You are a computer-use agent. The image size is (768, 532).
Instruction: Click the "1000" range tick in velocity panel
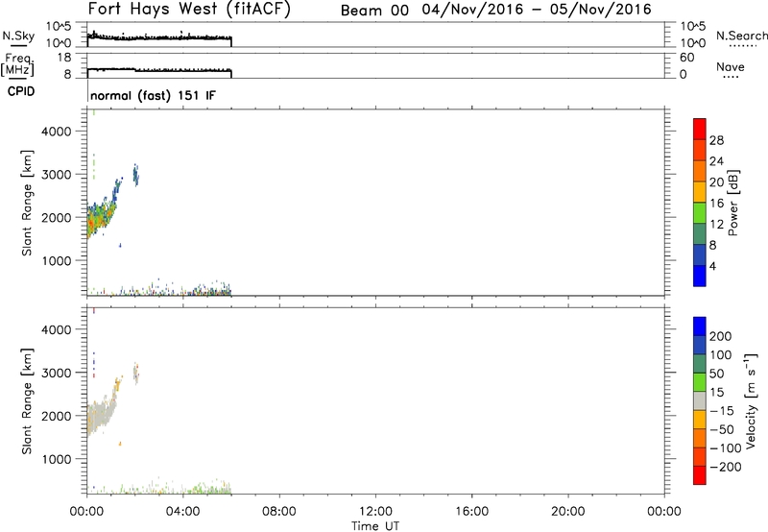56,459
